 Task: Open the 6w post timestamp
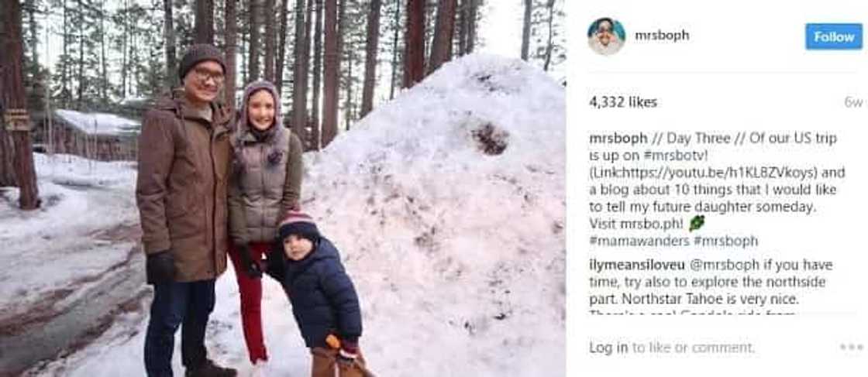pos(853,103)
